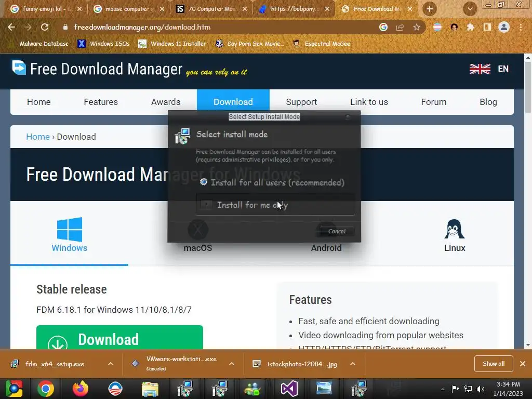Open the Awards nav item
The image size is (532, 399).
coord(166,102)
